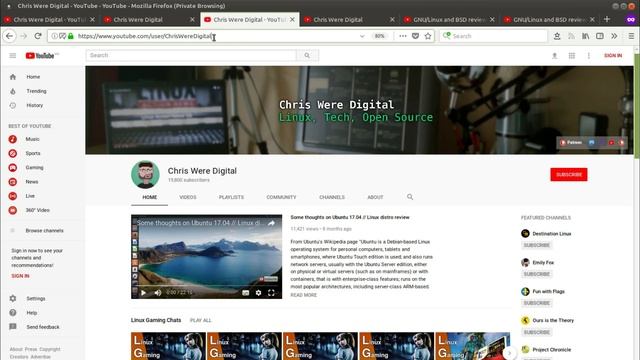Expand the toolbar overflow chevron
This screenshot has width=640, height=360.
[x=614, y=36]
